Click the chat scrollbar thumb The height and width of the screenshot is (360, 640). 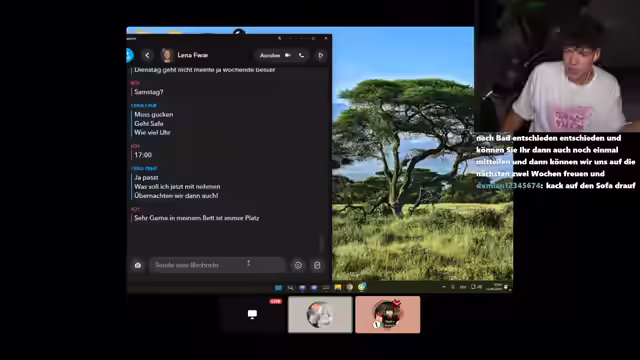(x=322, y=244)
